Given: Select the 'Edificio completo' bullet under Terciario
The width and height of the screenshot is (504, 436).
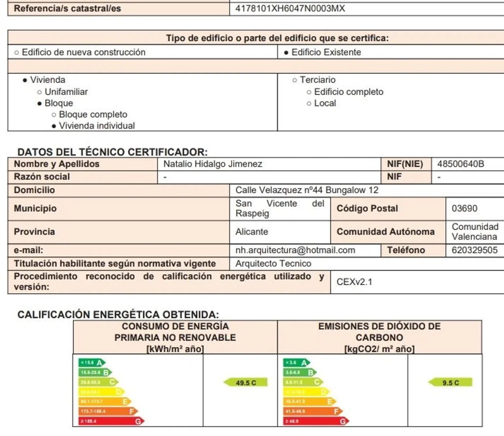Looking at the screenshot, I should 309,92.
